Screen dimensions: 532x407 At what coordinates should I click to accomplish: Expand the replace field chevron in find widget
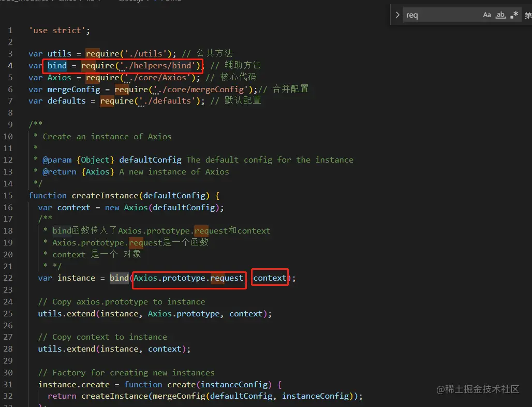(397, 15)
